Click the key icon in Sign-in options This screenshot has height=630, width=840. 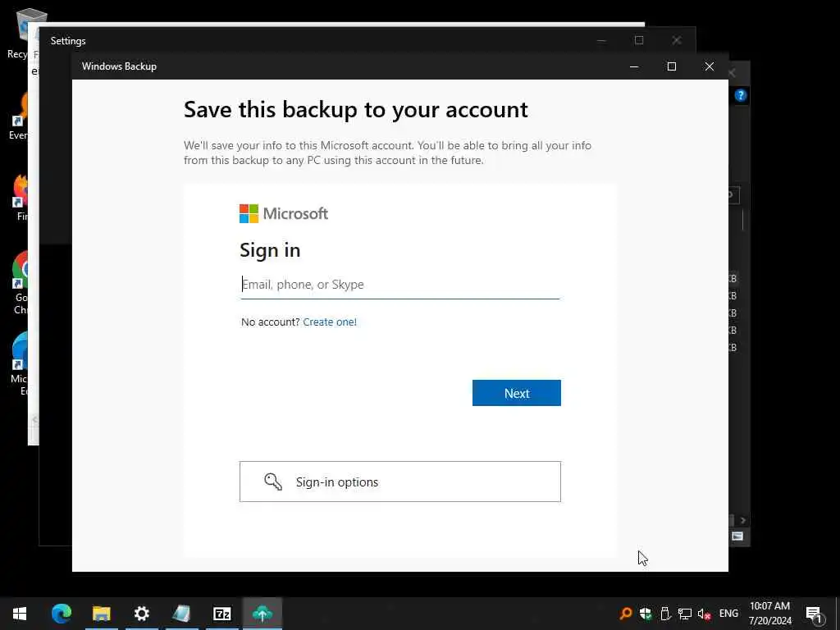(273, 482)
